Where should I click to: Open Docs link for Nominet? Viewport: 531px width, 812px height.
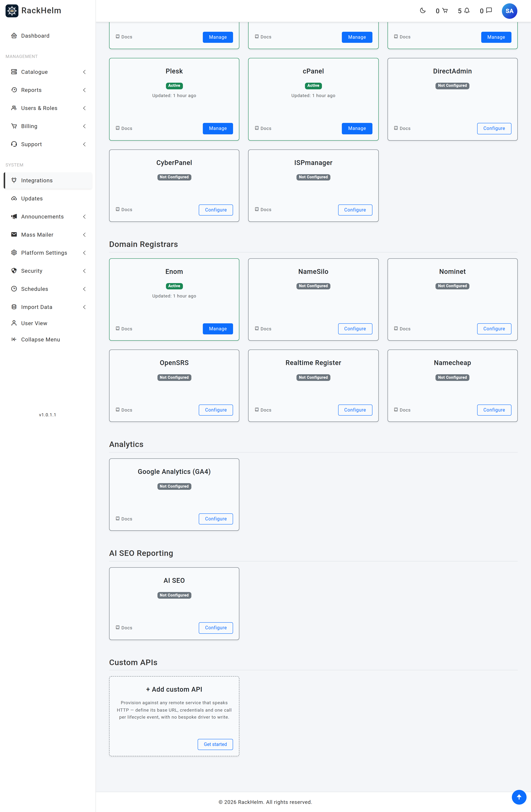click(x=402, y=328)
